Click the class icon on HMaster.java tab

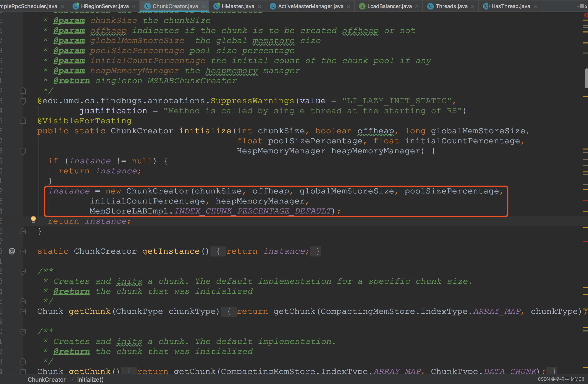point(216,6)
